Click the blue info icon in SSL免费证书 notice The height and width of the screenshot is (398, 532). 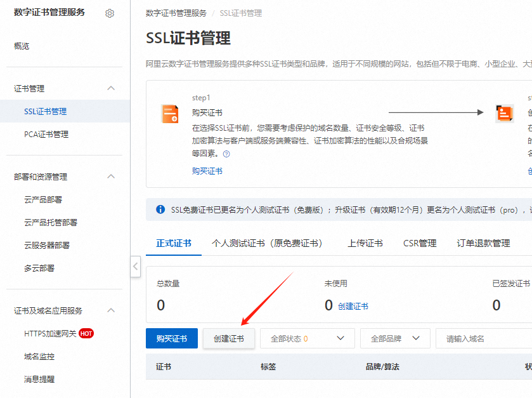point(160,209)
